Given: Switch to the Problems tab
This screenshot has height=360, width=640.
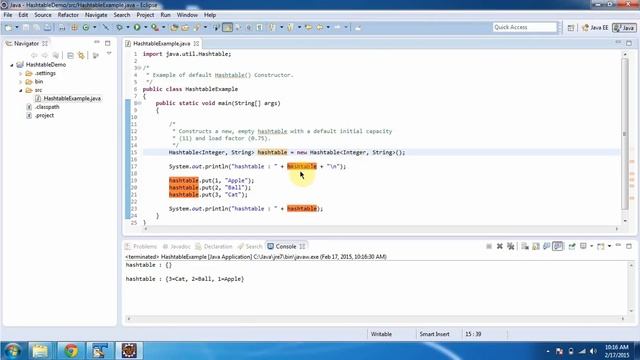Looking at the screenshot, I should [141, 247].
